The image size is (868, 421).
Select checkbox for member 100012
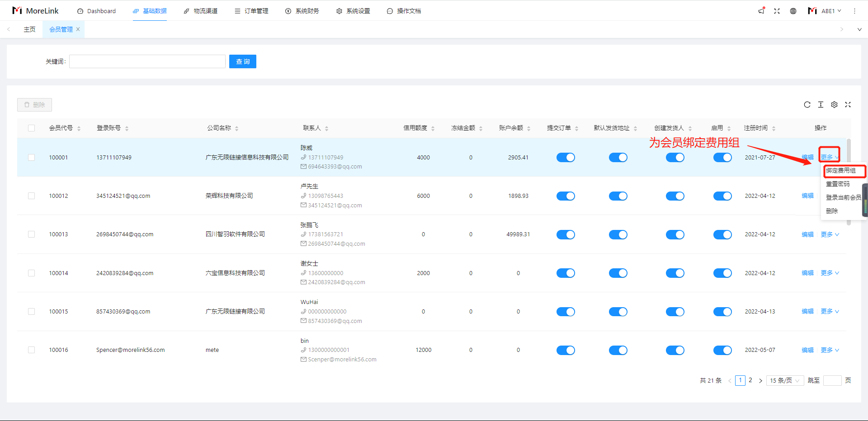[x=31, y=196]
